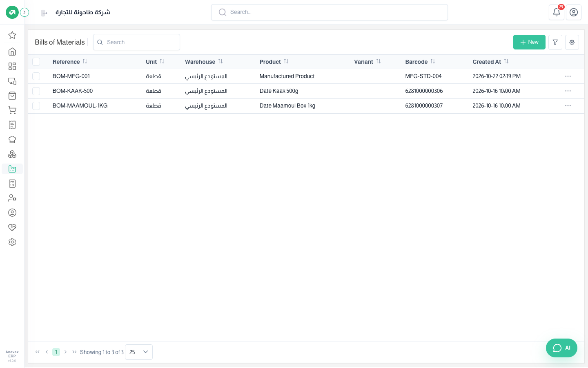Open the settings gear icon in sidebar
The image size is (588, 368).
pos(12,242)
